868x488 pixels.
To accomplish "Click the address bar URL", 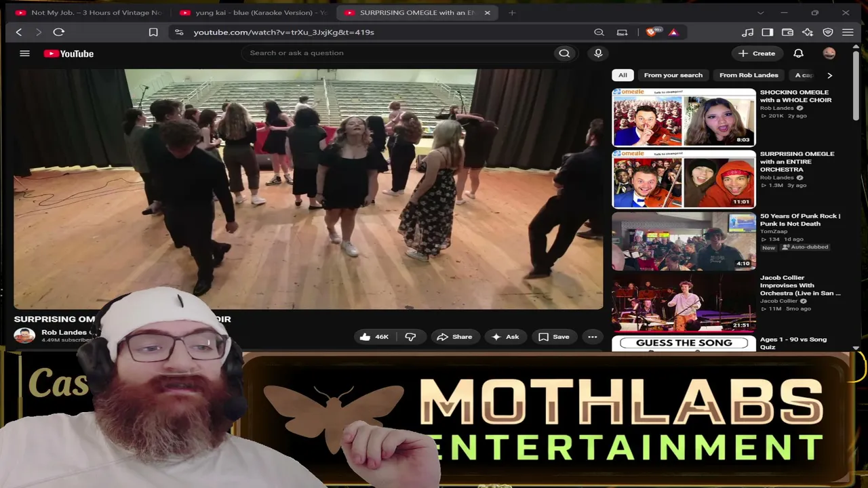I will pos(283,32).
